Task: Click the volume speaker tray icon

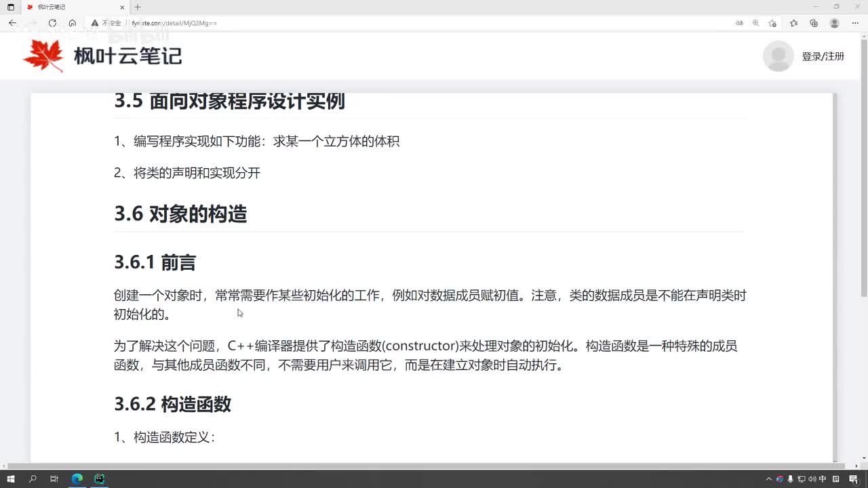Action: pyautogui.click(x=812, y=479)
